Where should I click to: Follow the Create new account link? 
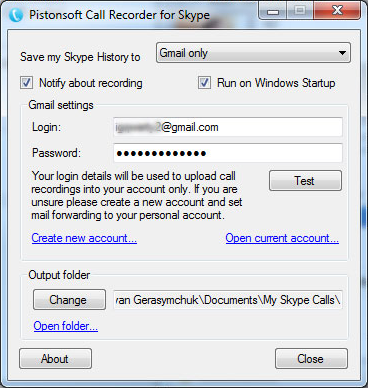(84, 238)
